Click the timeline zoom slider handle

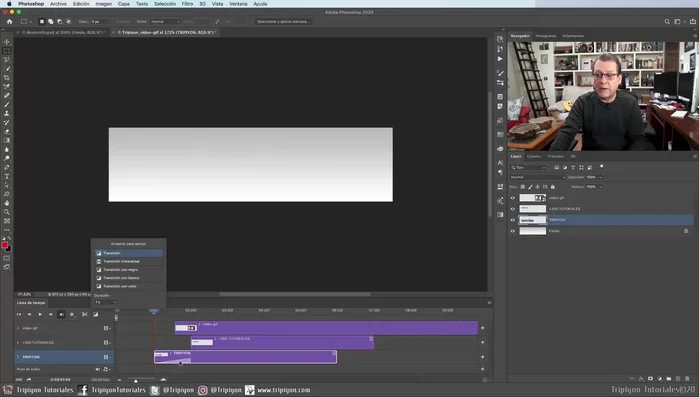point(136,381)
